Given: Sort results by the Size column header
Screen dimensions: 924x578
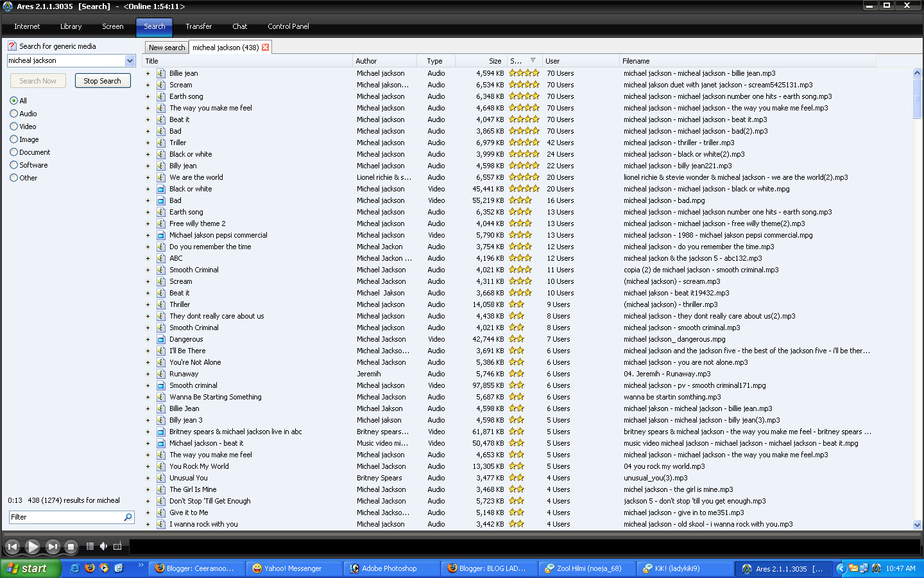Looking at the screenshot, I should click(481, 61).
